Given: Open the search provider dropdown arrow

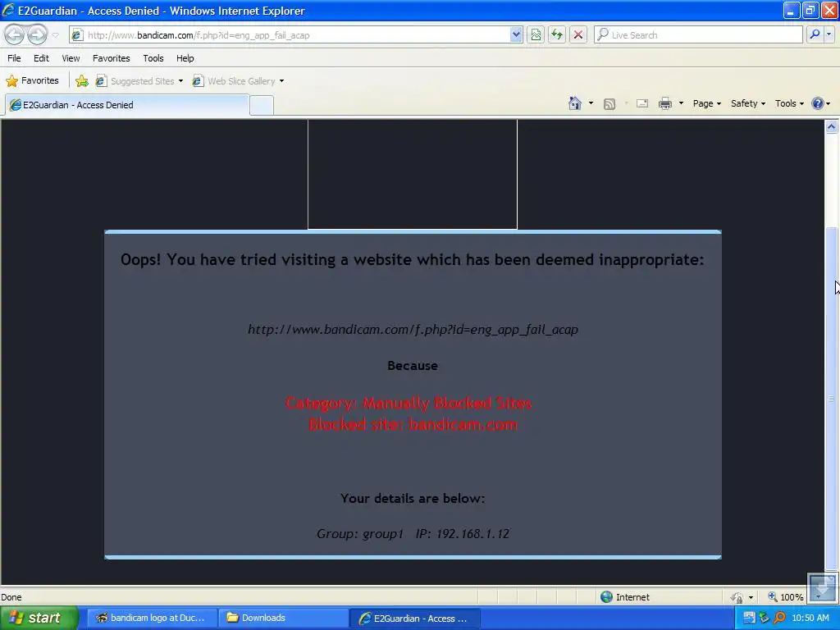Looking at the screenshot, I should pos(829,34).
